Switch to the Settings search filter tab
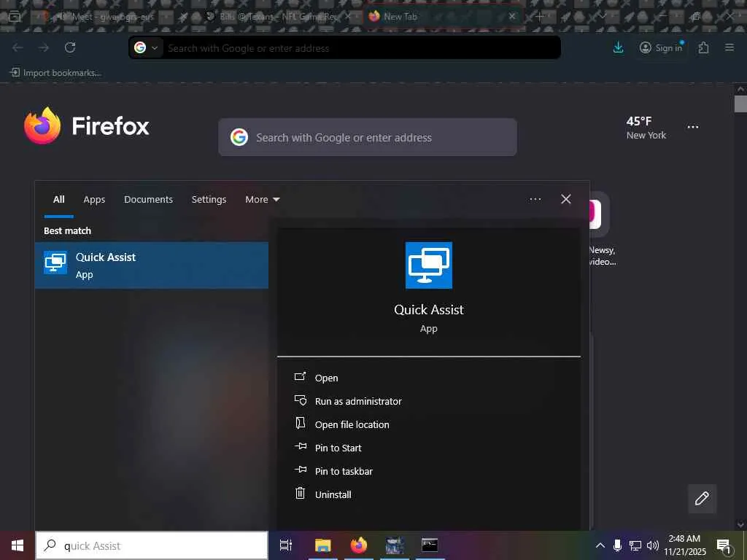Screen dimensions: 747x560 point(209,200)
